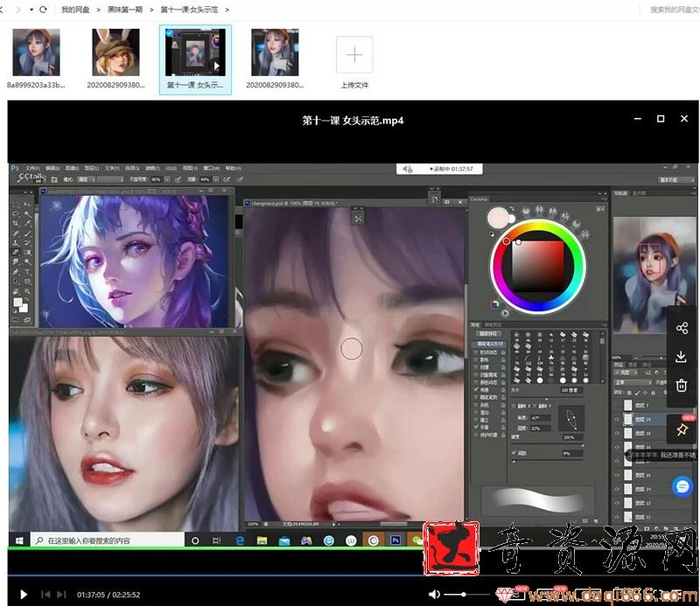Viewport: 700px width, 606px height.
Task: Click the refresh icon in navigation bar
Action: (x=43, y=10)
